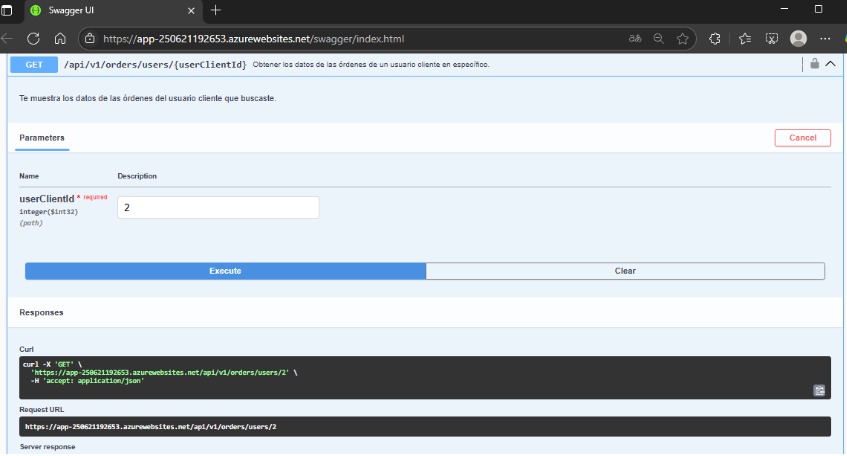Open the translate page icon in address bar

[x=635, y=39]
